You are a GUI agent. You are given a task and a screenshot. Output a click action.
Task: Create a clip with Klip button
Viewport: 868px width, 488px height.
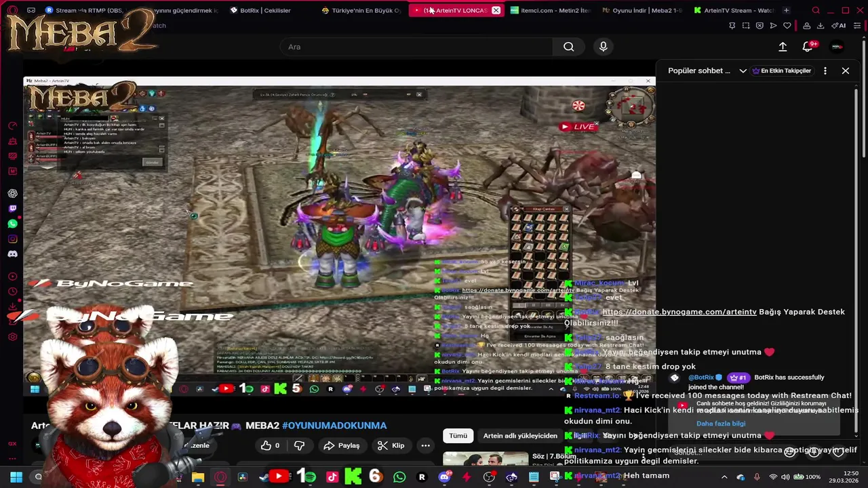(391, 445)
